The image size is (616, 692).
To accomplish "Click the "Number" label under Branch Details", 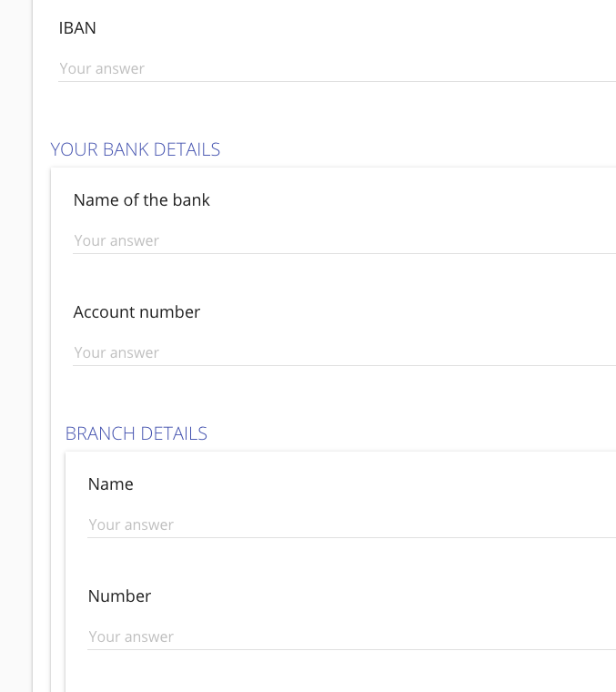I will click(x=119, y=596).
